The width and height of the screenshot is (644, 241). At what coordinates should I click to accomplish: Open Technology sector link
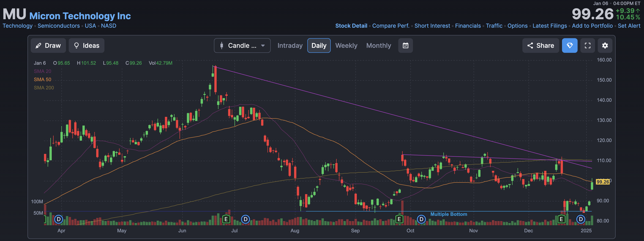17,26
